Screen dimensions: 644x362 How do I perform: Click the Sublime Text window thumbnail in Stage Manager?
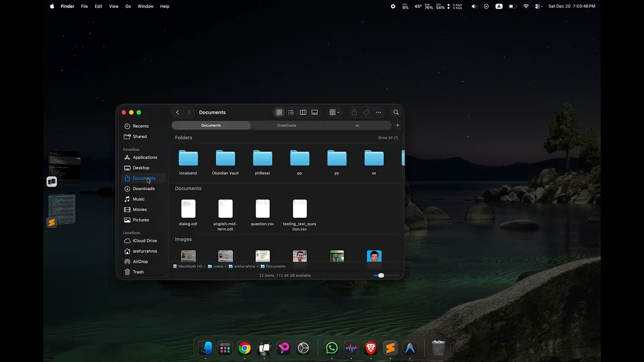pos(62,210)
